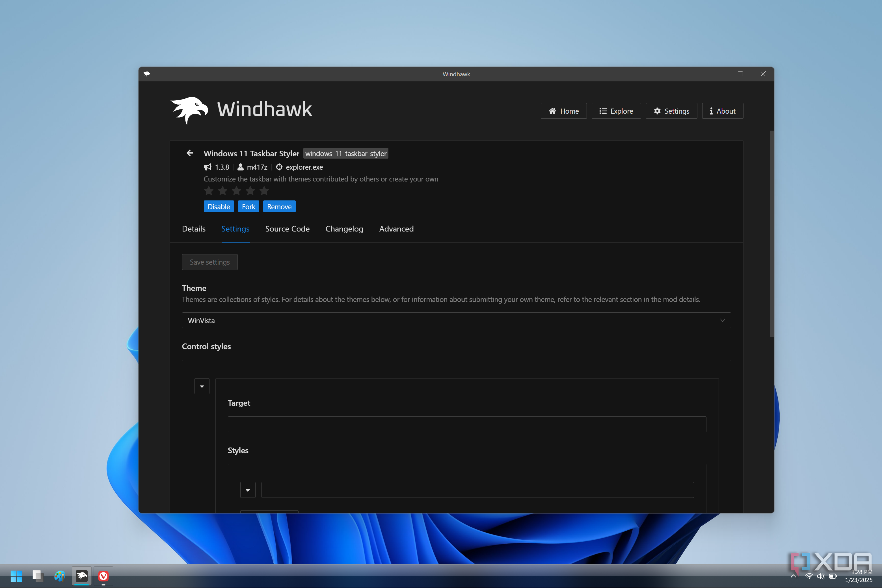Click the back arrow icon
This screenshot has width=882, height=588.
(190, 153)
